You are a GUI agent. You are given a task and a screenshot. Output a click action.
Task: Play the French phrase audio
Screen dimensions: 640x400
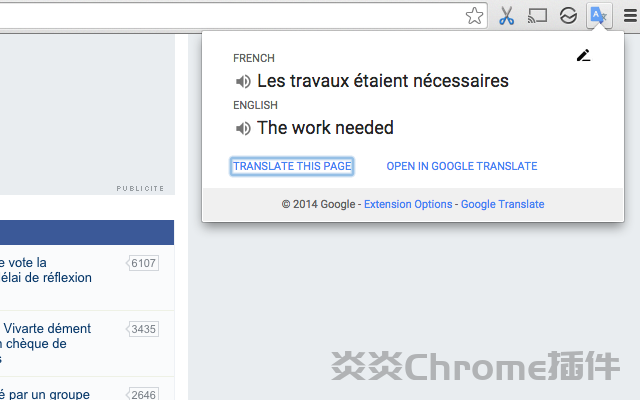[242, 81]
